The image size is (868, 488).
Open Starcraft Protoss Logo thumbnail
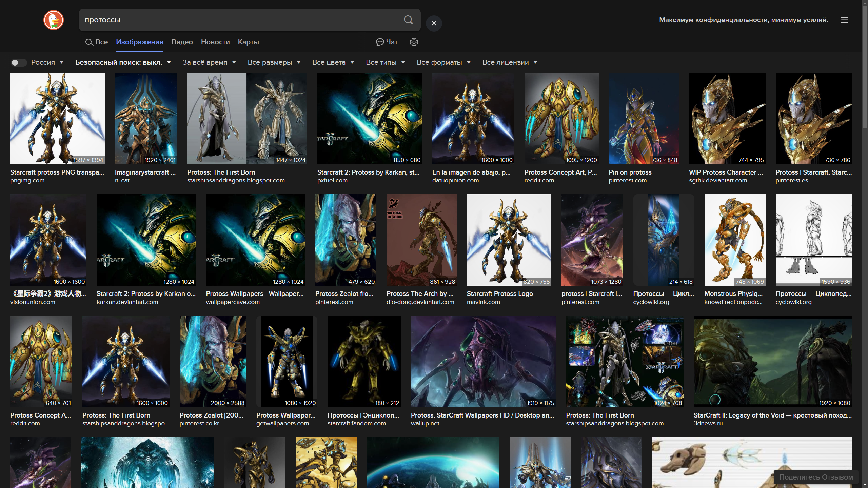point(509,240)
